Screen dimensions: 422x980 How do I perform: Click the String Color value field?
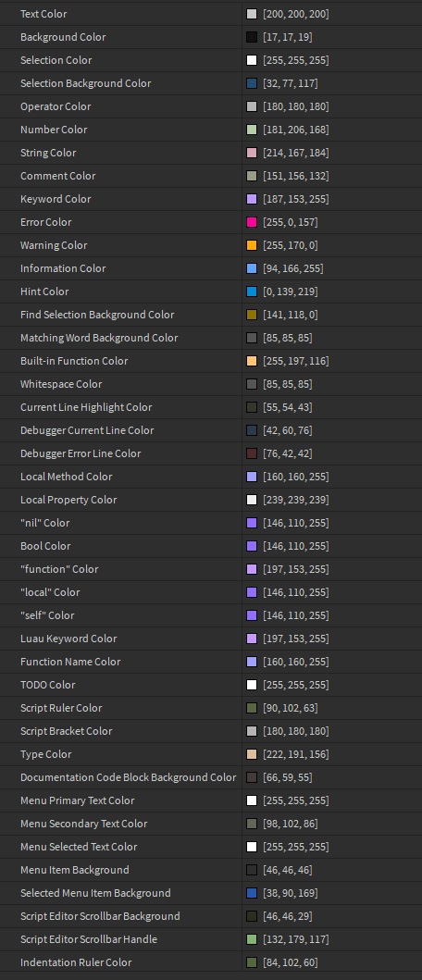[x=296, y=153]
